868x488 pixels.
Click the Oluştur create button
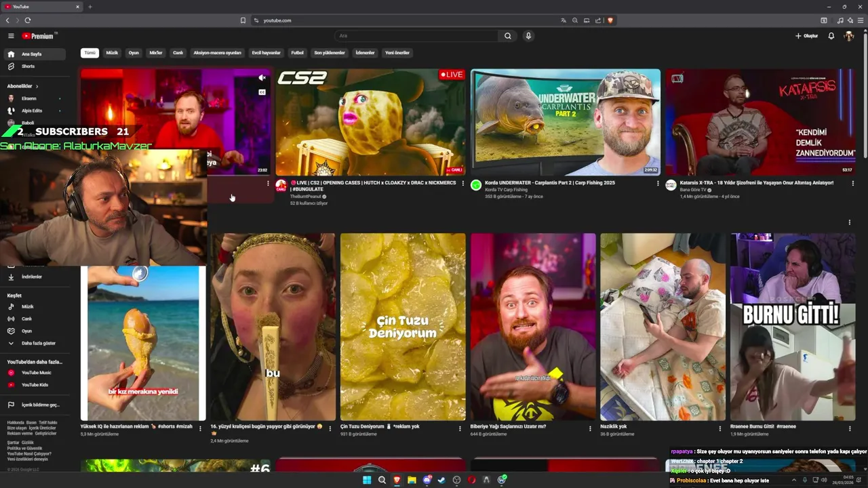(x=807, y=36)
